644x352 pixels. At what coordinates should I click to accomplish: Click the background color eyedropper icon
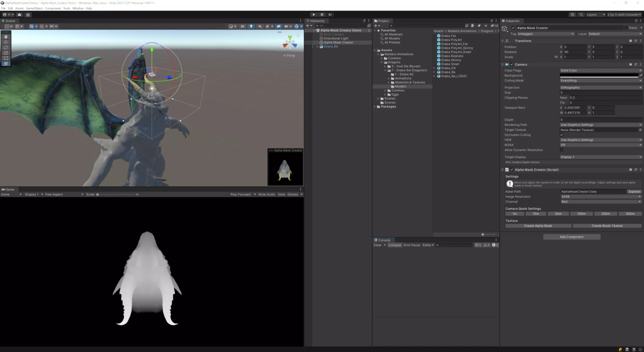640,76
